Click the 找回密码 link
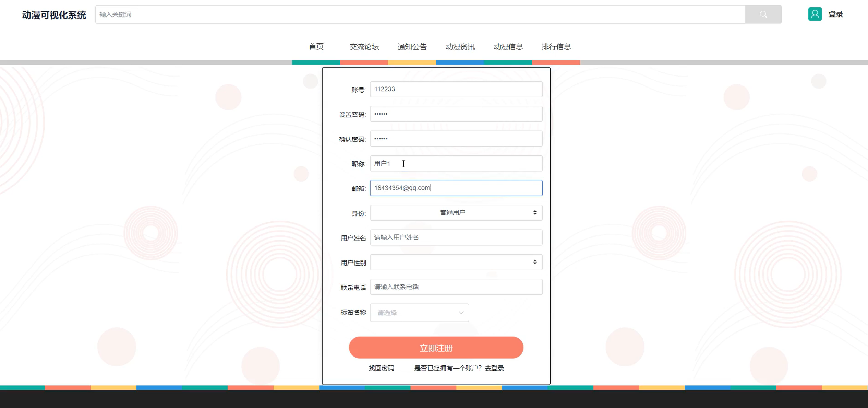This screenshot has width=868, height=408. tap(381, 368)
